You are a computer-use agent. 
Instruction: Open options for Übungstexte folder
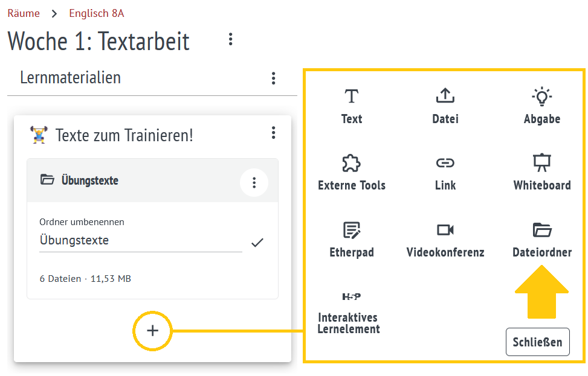coord(254,182)
